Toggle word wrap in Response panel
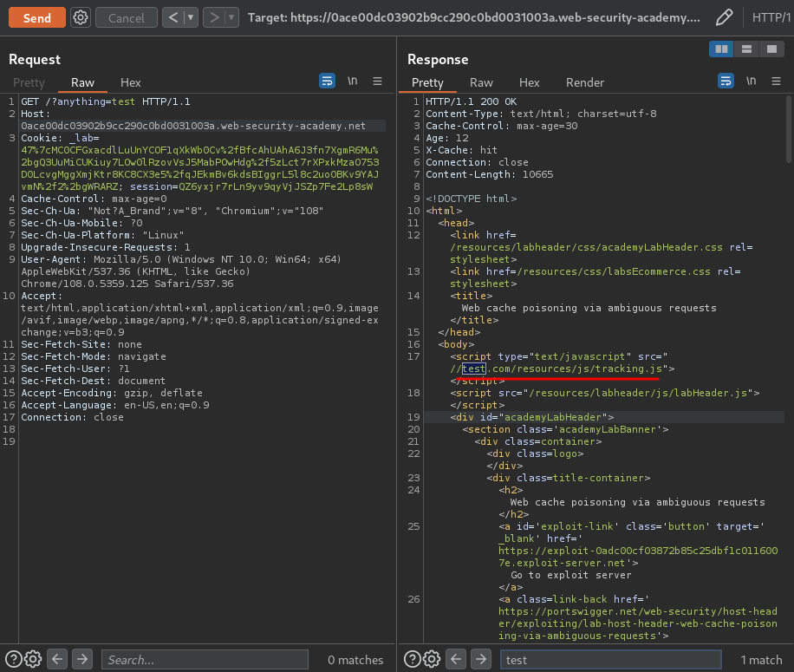Screen dimensions: 794x672 pos(726,81)
